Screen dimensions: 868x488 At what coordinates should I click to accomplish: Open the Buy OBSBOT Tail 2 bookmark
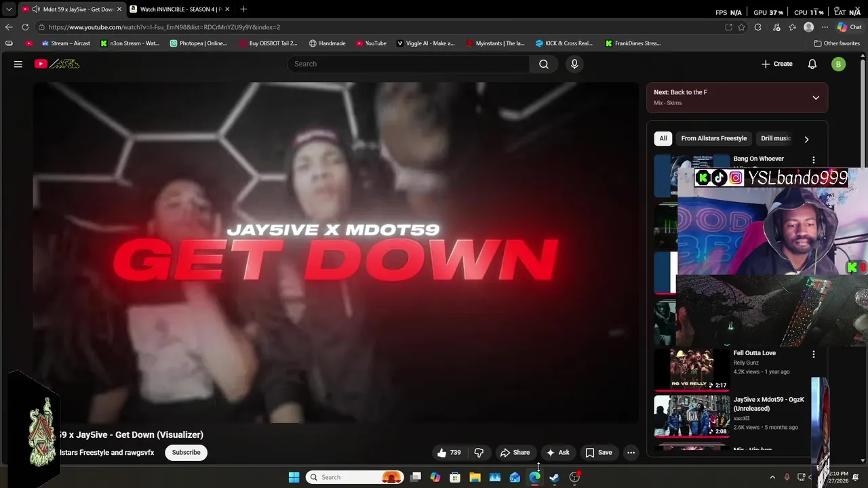click(x=269, y=43)
